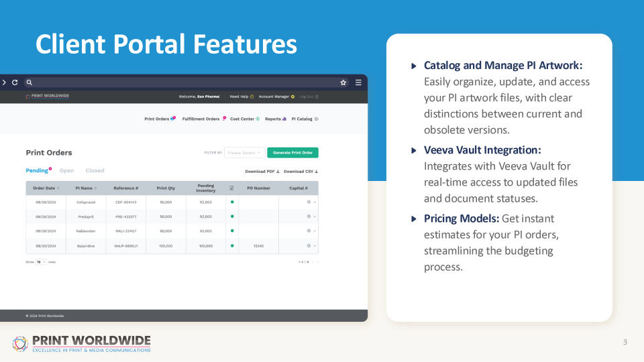Click the Generate Print Order button
Viewport: 644px width, 362px height.
point(292,153)
